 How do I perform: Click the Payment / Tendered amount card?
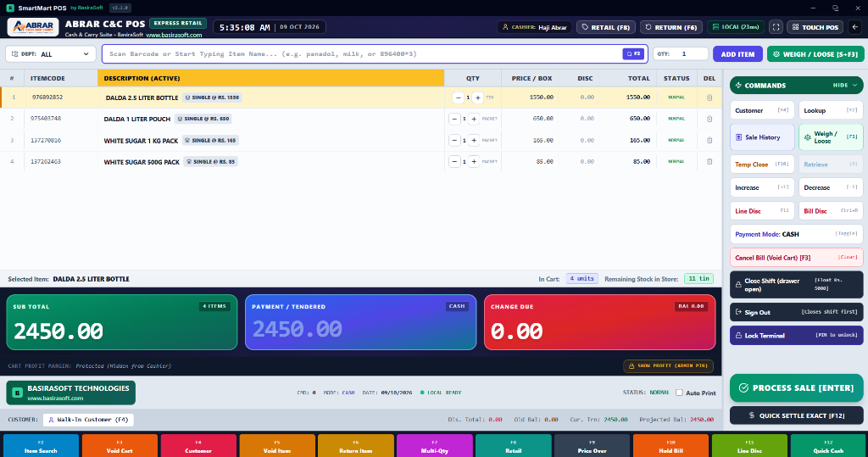(x=360, y=322)
